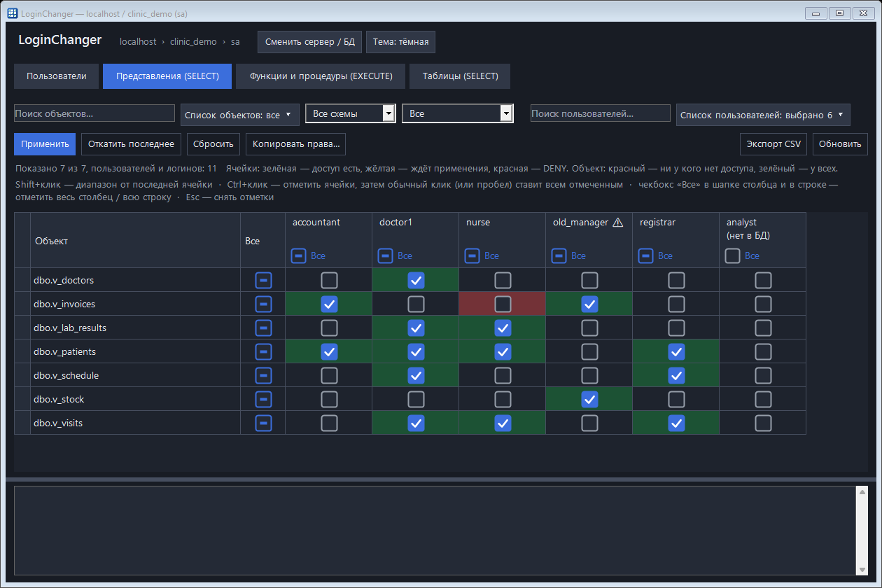
Task: Click Откатить последнее to undo last change
Action: click(x=131, y=144)
